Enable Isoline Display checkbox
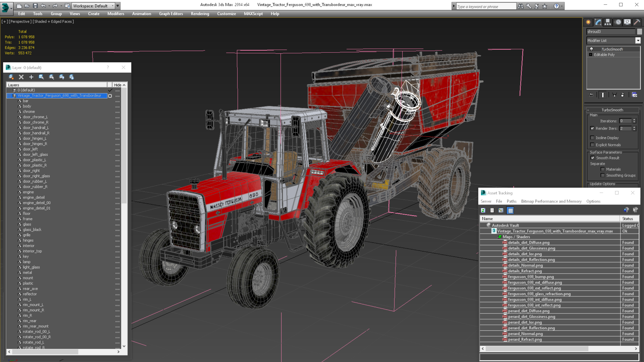This screenshot has height=362, width=644. point(592,138)
